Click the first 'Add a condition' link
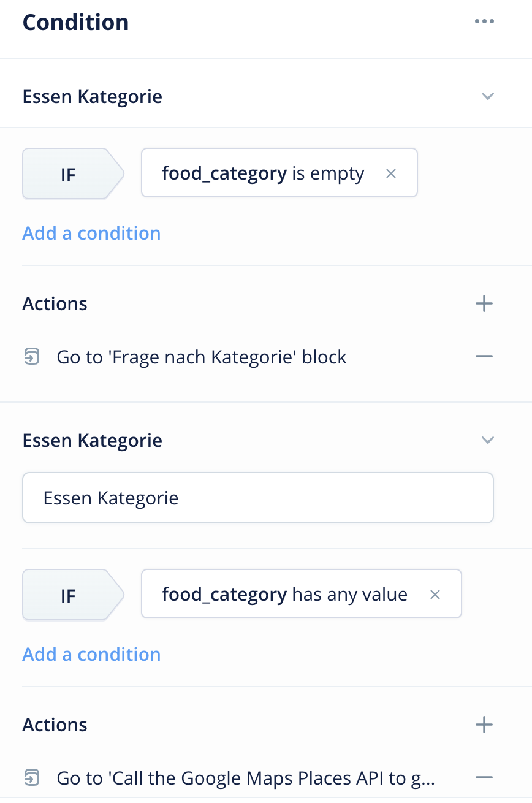532x803 pixels. point(91,233)
